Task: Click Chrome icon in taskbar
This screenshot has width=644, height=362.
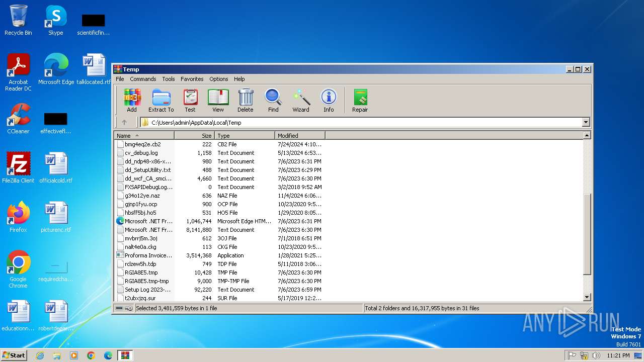Action: (91, 355)
